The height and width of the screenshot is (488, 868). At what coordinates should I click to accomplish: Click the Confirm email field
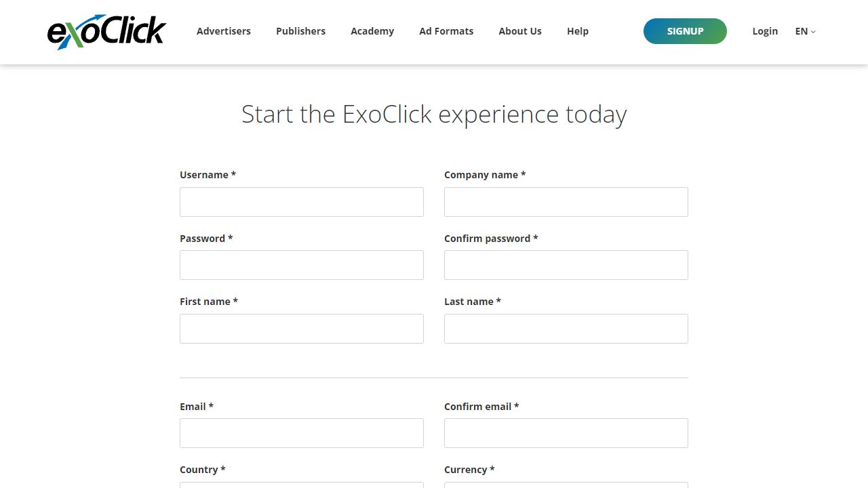[x=566, y=433]
